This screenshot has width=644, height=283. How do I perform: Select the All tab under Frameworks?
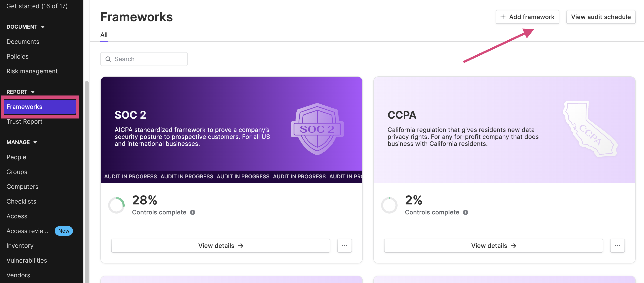point(104,35)
